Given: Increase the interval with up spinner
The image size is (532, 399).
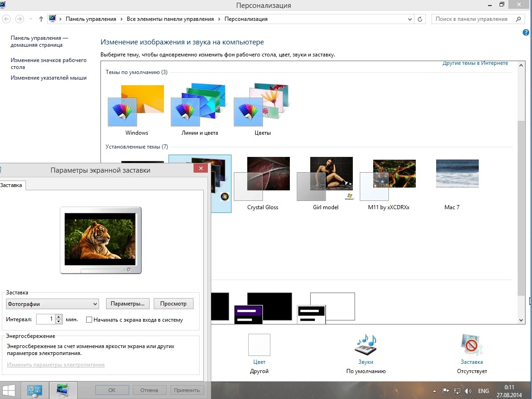Looking at the screenshot, I should pos(59,317).
